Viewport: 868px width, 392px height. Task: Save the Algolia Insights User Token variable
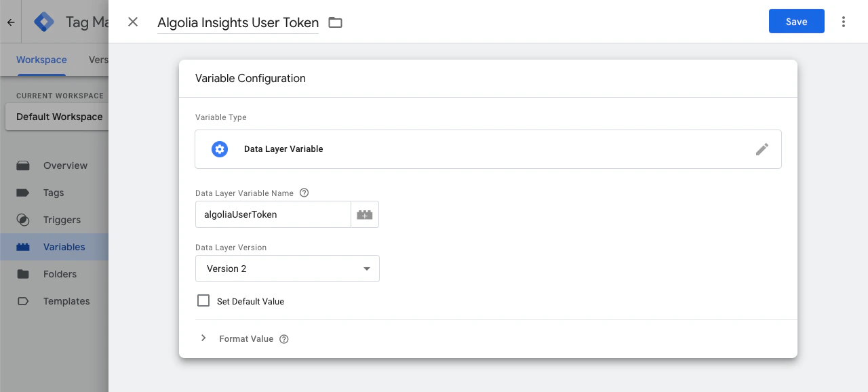[x=796, y=21]
